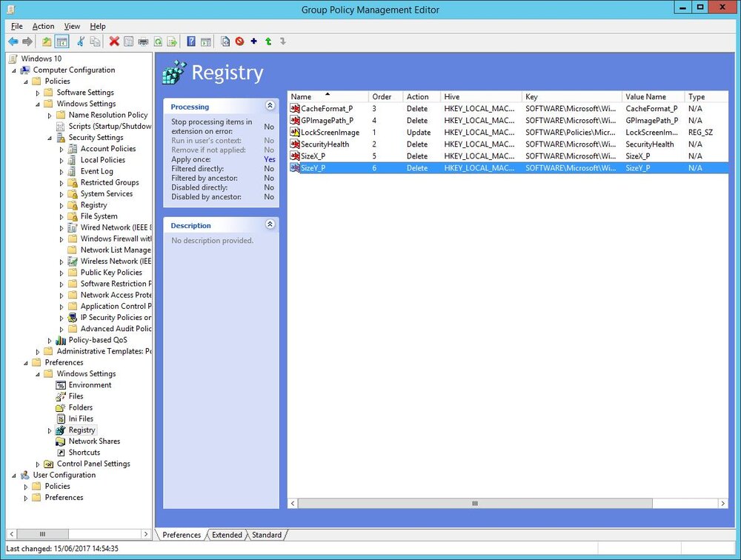Viewport: 741px width, 560px height.
Task: Select Registry under Preferences Windows Settings
Action: point(82,430)
